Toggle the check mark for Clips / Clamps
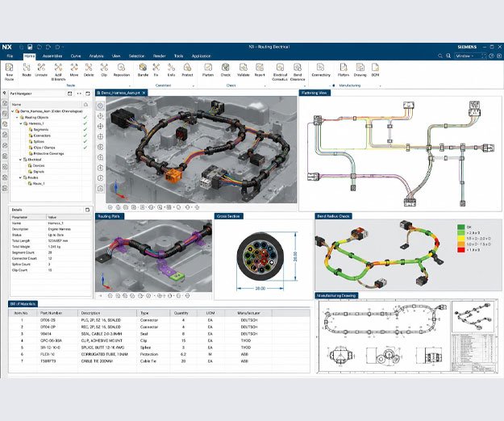 [x=85, y=148]
